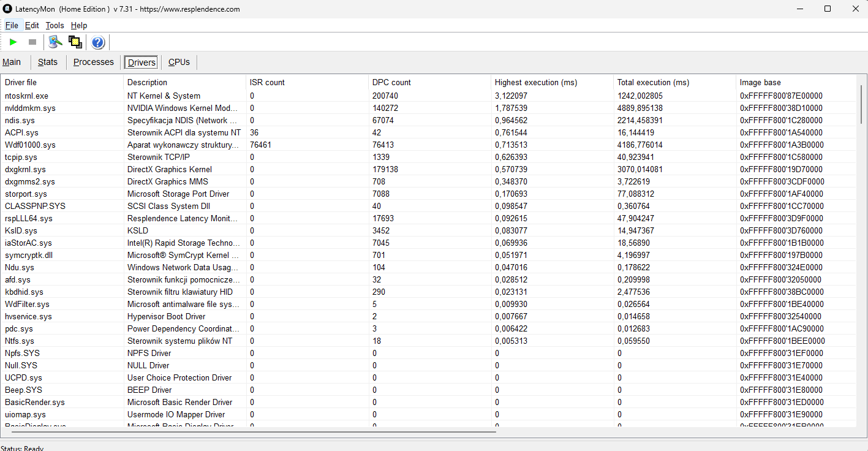Select the ACPI.sys driver row

429,132
